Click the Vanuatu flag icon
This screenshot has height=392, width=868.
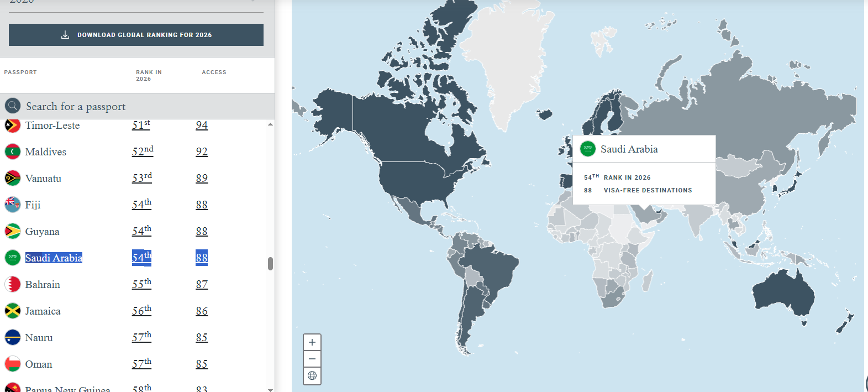tap(13, 179)
